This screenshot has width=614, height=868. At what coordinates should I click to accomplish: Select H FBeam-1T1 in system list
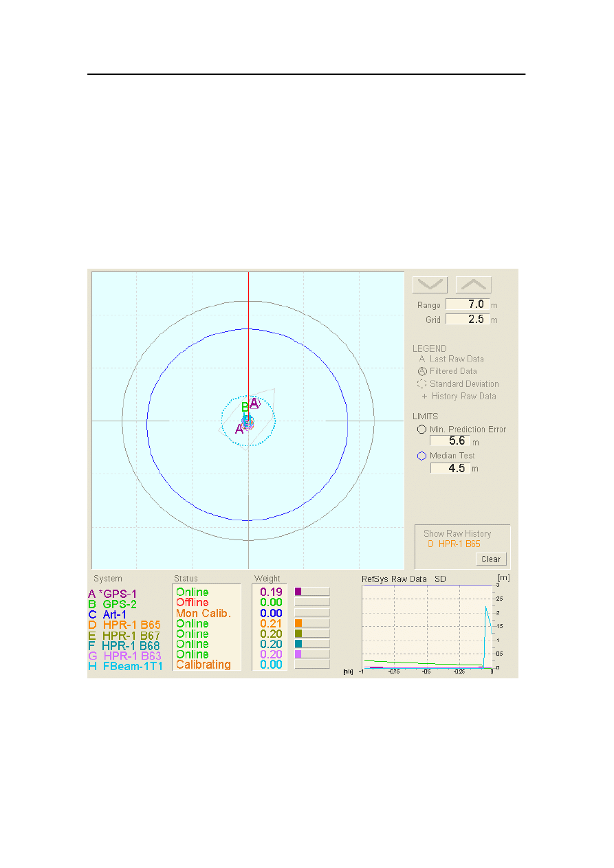[x=125, y=666]
